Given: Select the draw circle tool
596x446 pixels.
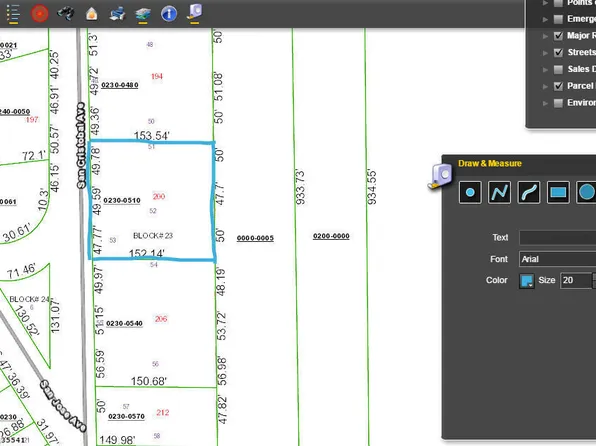Looking at the screenshot, I should 586,192.
